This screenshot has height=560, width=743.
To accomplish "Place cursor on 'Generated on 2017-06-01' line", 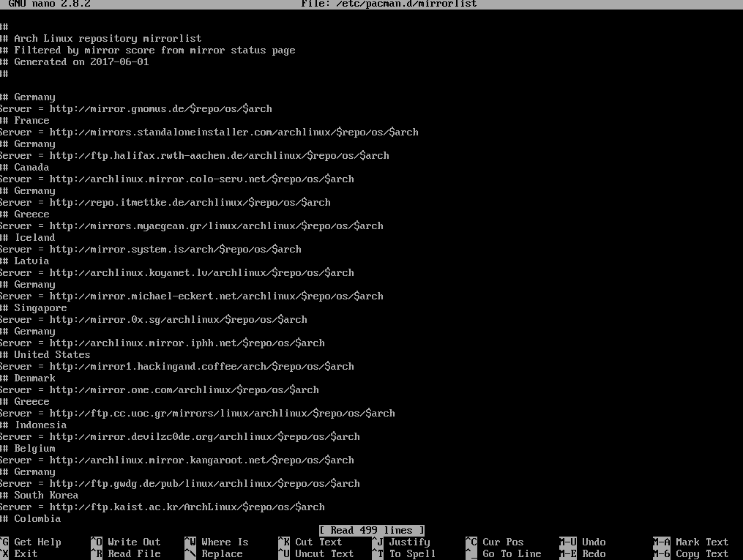I will coord(75,62).
